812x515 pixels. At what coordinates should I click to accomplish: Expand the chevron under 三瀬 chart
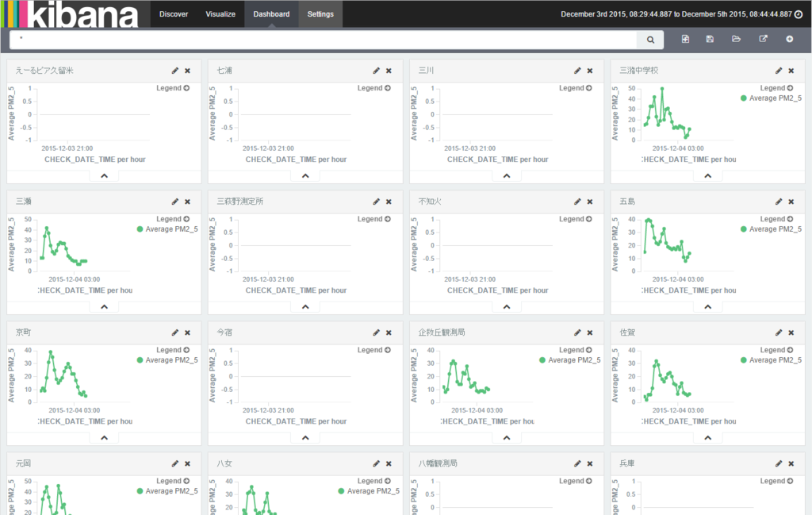pos(104,307)
